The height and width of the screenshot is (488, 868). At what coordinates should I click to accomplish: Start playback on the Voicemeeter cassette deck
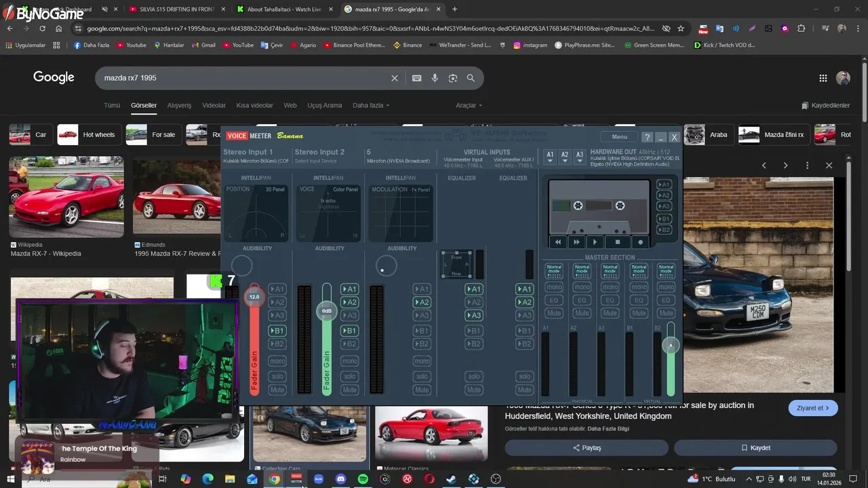click(x=595, y=242)
